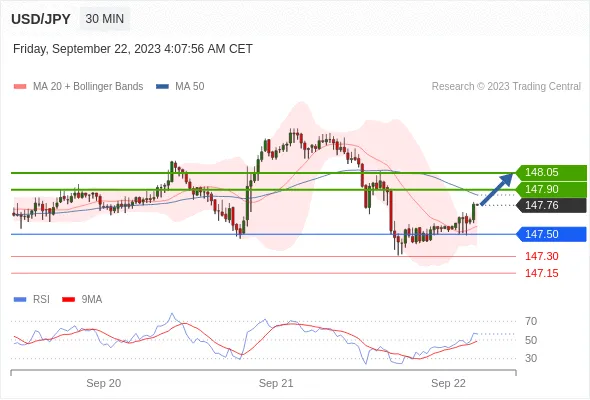Image resolution: width=590 pixels, height=400 pixels.
Task: Click the blue MA 50 legend swatch
Action: click(x=162, y=87)
